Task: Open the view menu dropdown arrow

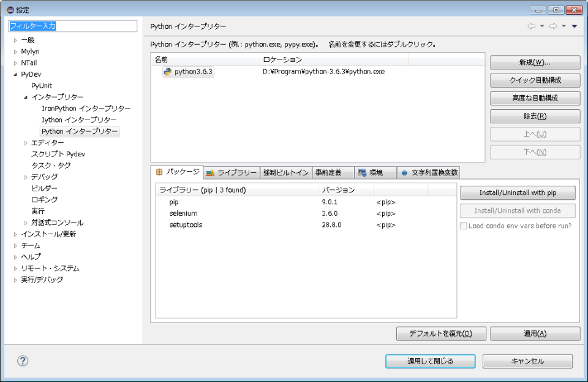Action: tap(574, 26)
